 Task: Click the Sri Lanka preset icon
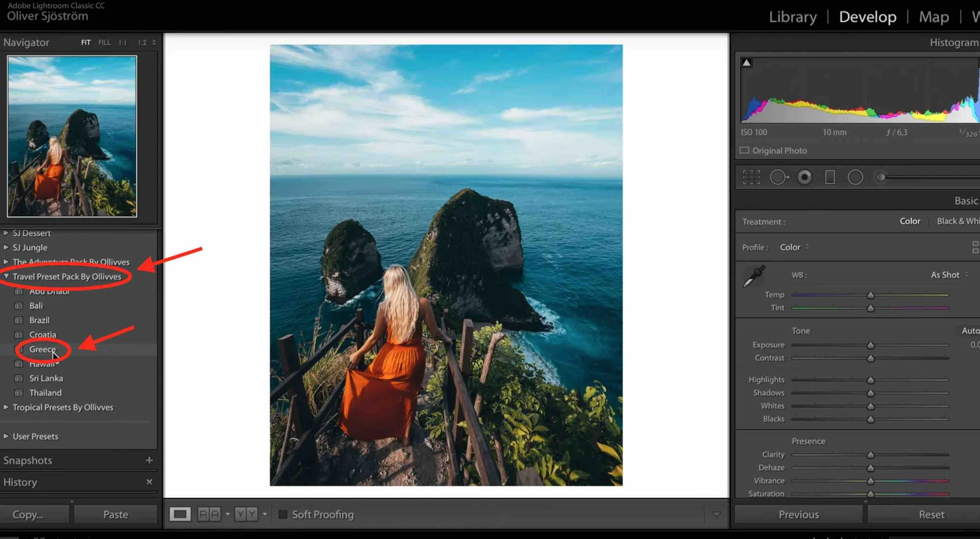coord(18,378)
